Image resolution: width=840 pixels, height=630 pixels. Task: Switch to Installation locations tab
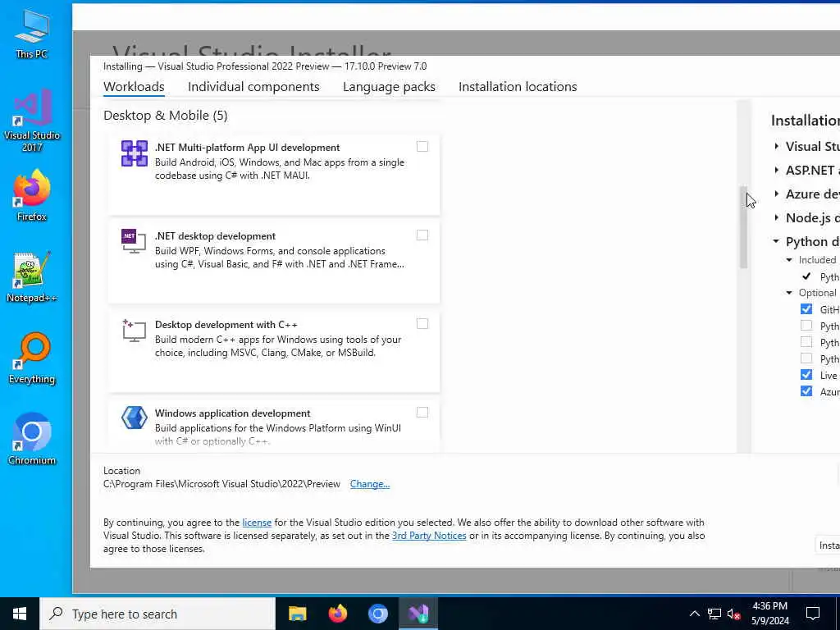coord(518,87)
